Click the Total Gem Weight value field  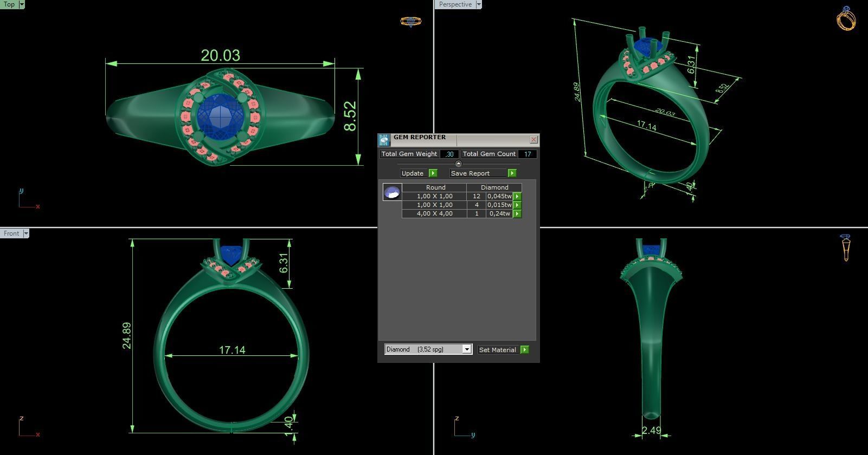click(449, 154)
